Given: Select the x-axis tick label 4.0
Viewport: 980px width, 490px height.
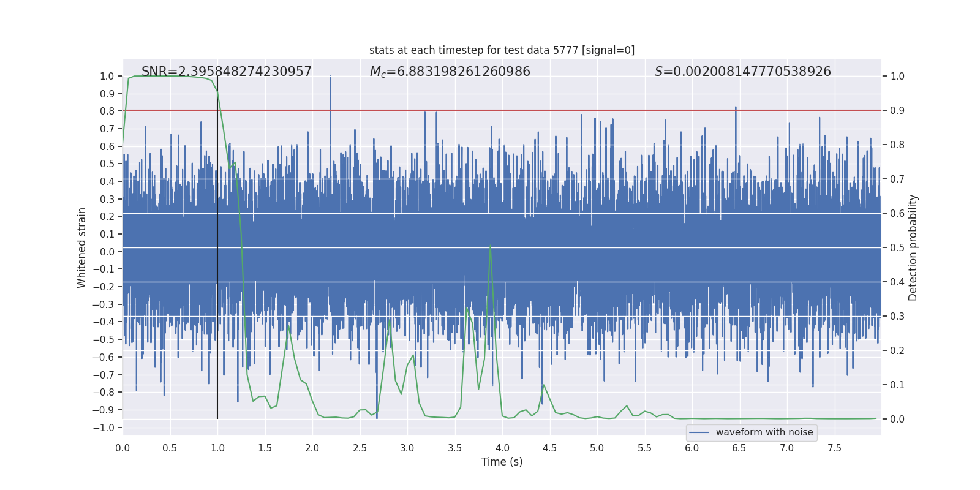Looking at the screenshot, I should click(502, 448).
